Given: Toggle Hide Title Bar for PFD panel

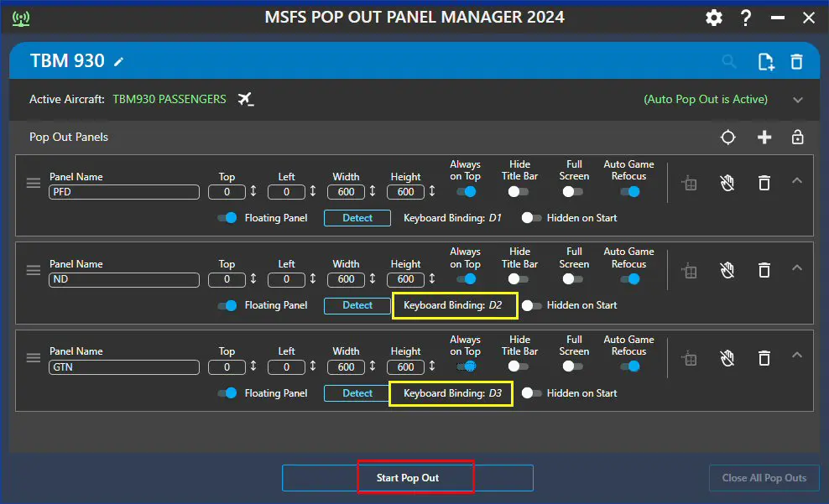Looking at the screenshot, I should click(x=519, y=192).
